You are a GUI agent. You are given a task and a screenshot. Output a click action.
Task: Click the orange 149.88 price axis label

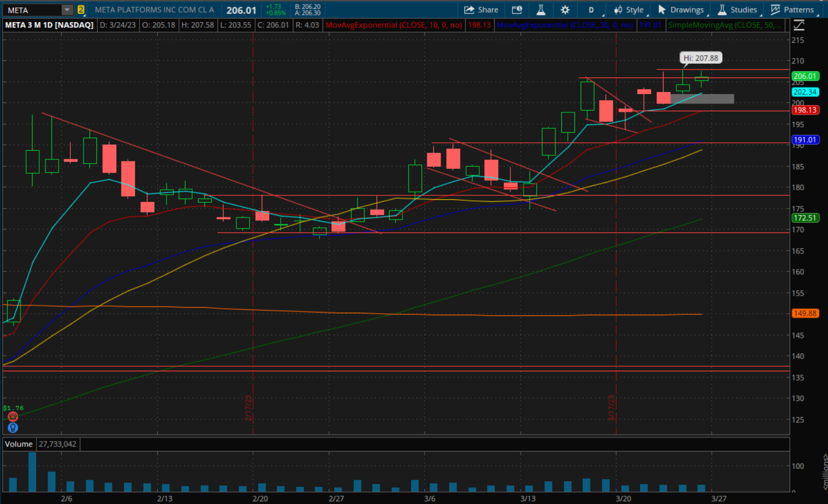pos(805,313)
